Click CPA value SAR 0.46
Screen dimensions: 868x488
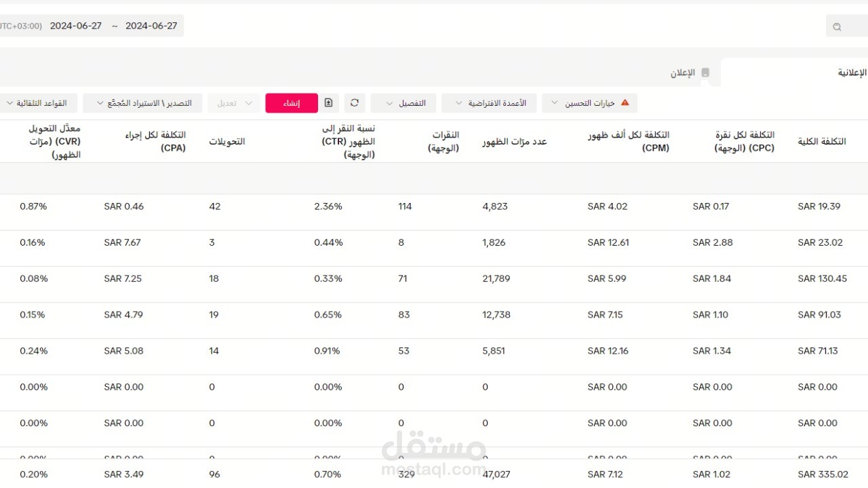(x=124, y=206)
